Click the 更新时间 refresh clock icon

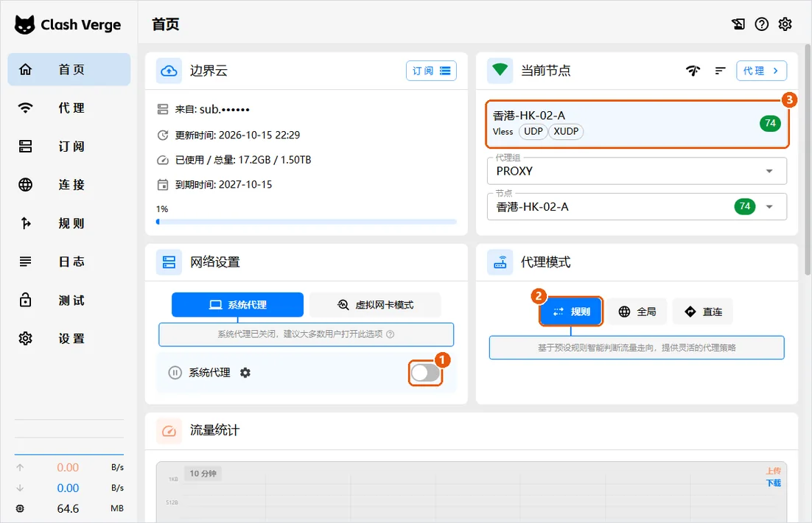(163, 135)
